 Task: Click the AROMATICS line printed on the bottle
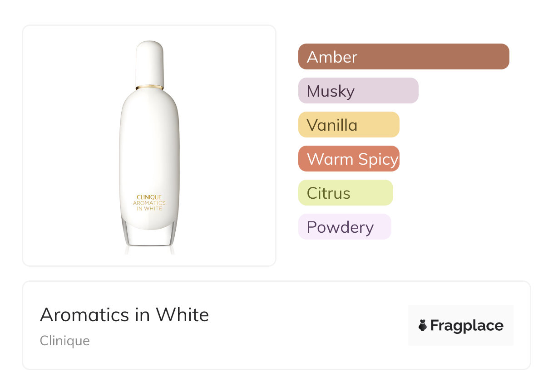click(149, 203)
